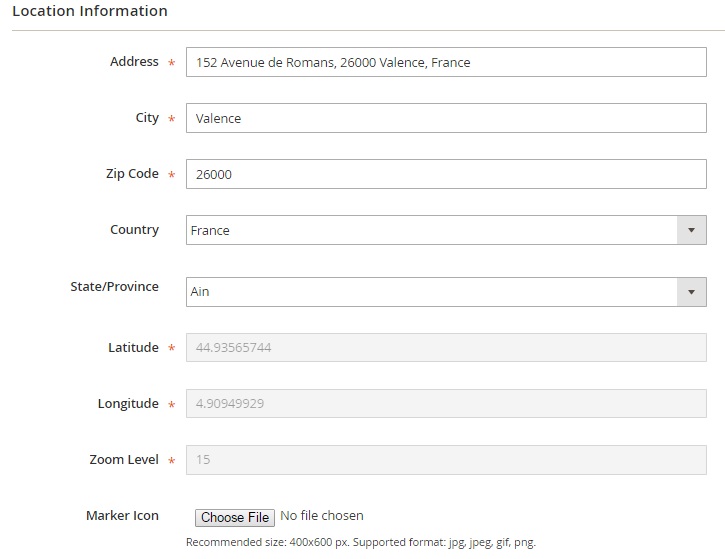
Task: Click the State/Province label
Action: (114, 287)
